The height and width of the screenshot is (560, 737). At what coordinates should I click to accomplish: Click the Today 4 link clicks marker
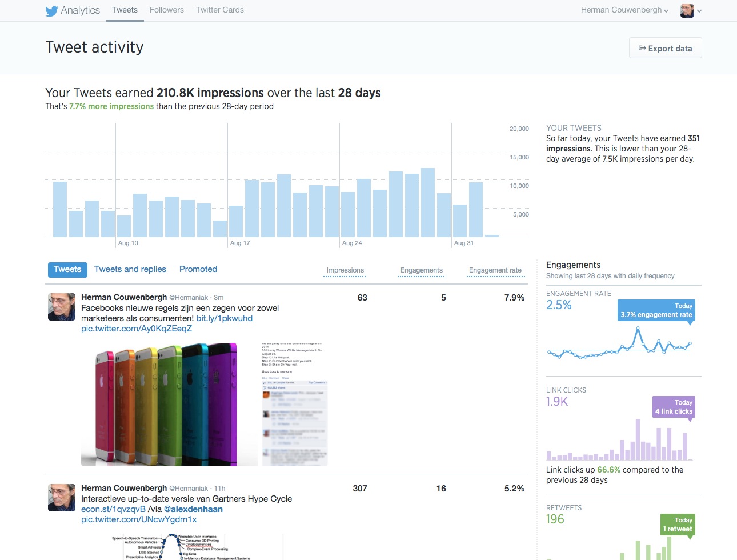[674, 407]
